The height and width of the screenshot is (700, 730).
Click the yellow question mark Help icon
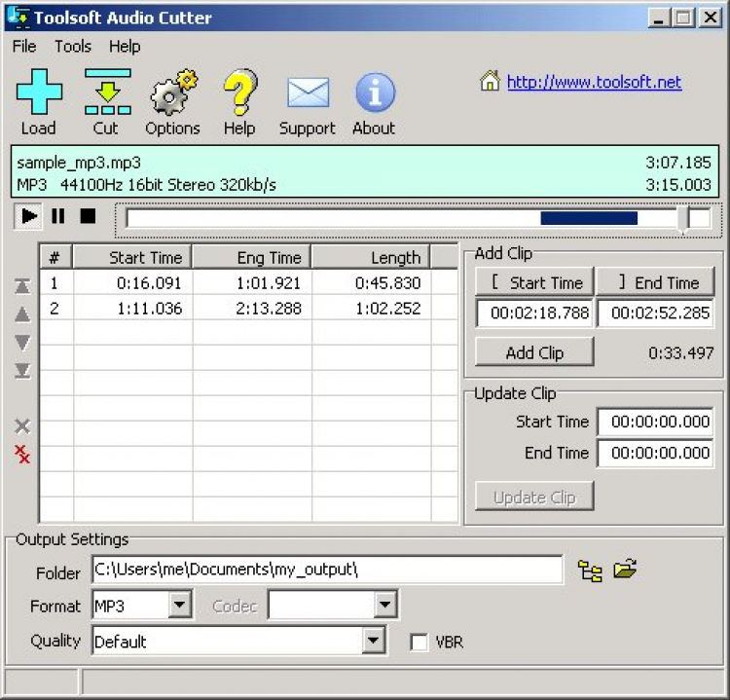pyautogui.click(x=239, y=92)
